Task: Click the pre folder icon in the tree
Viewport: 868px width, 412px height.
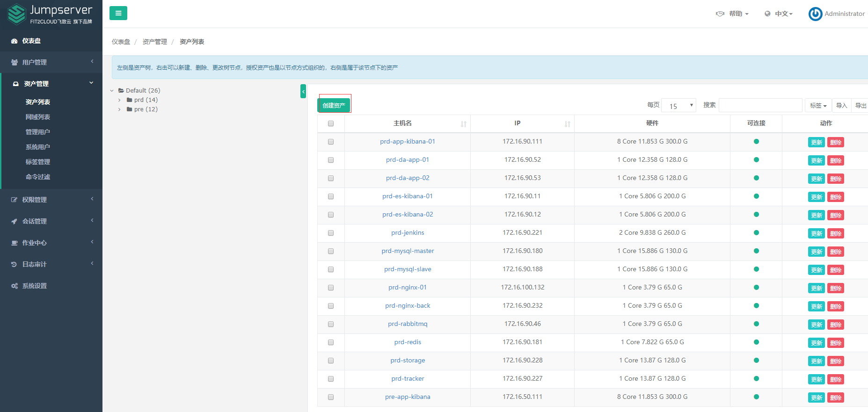Action: click(x=130, y=109)
